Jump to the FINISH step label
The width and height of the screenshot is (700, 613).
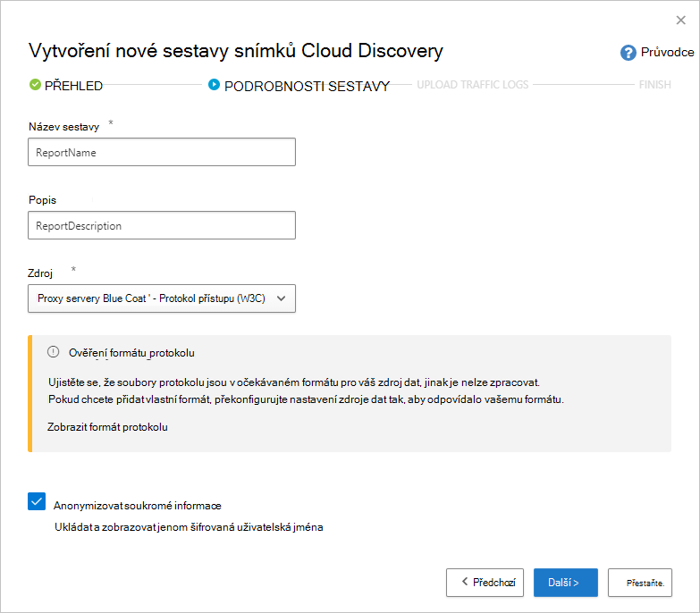pos(654,85)
